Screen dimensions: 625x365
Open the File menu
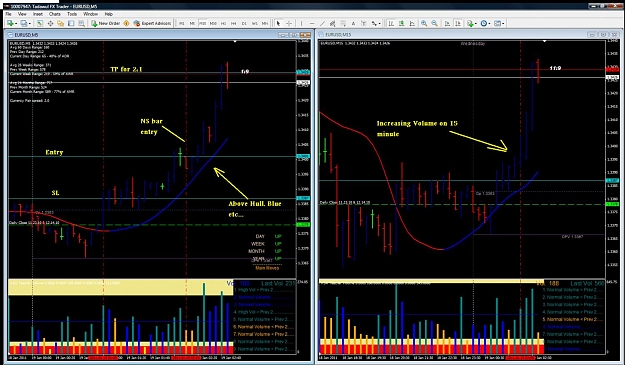(x=8, y=14)
